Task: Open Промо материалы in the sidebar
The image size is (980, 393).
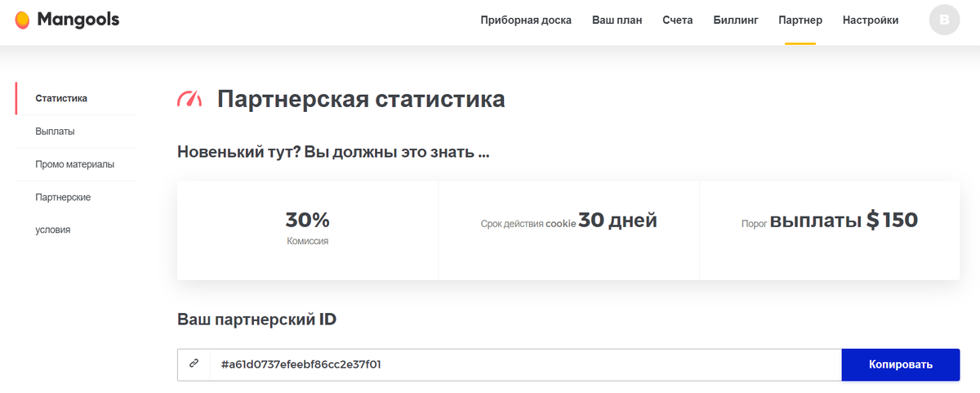Action: point(76,164)
